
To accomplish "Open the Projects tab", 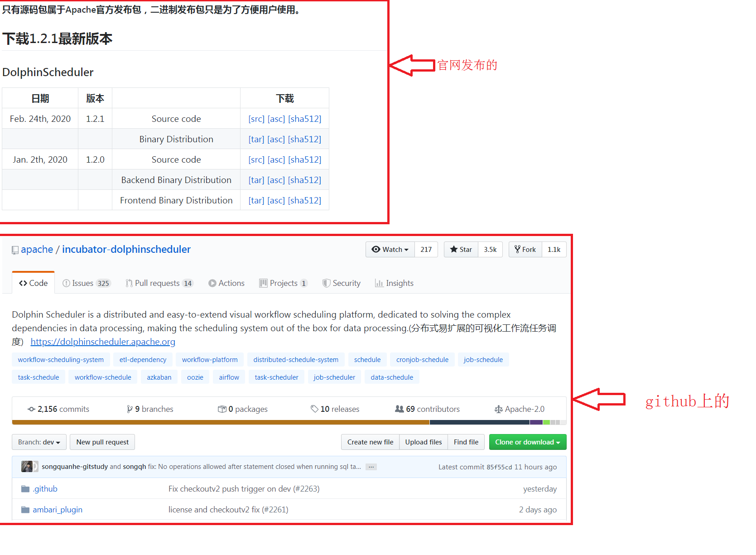I will click(x=284, y=283).
